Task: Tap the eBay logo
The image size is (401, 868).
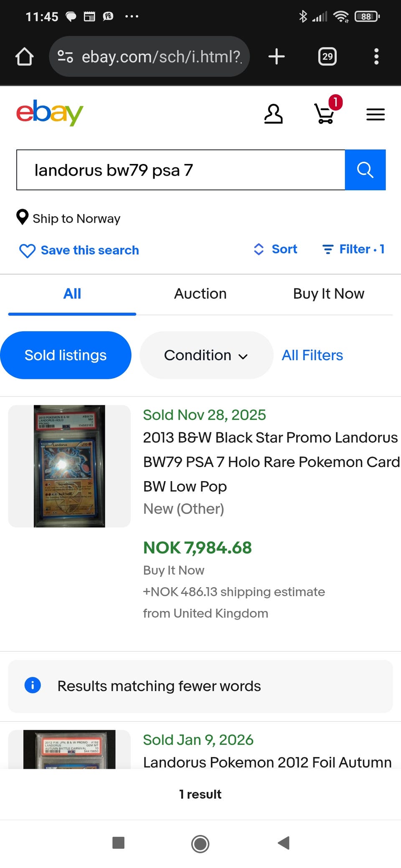Action: click(50, 113)
